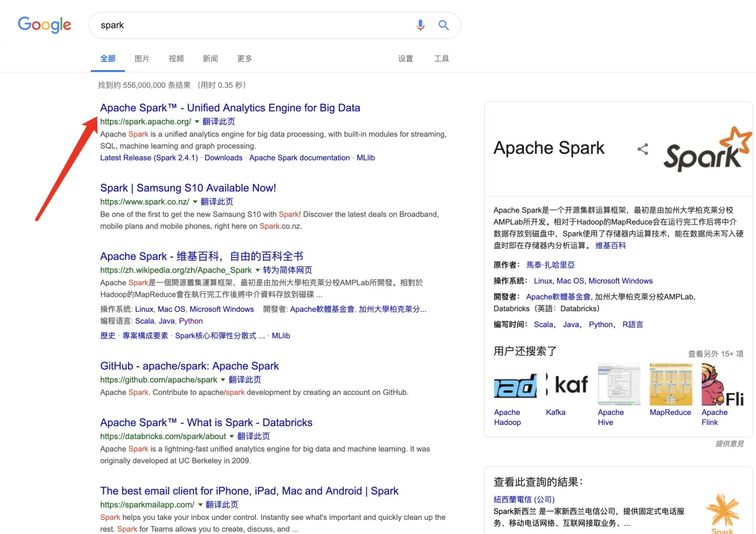Image resolution: width=756 pixels, height=534 pixels.
Task: Click Java in knowledge panel languages
Action: pos(571,325)
